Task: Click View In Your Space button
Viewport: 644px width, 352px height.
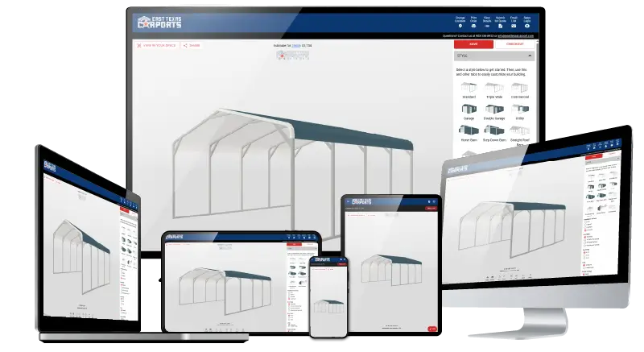Action: pyautogui.click(x=158, y=45)
